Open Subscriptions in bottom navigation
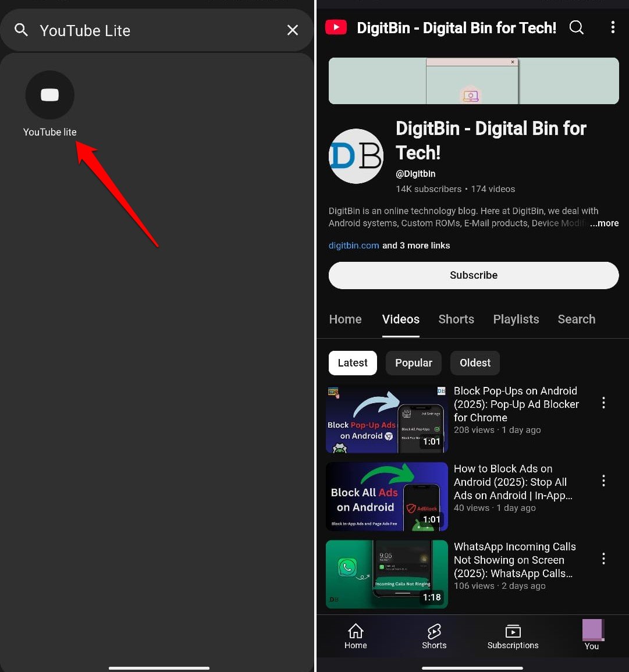The height and width of the screenshot is (672, 629). point(513,637)
